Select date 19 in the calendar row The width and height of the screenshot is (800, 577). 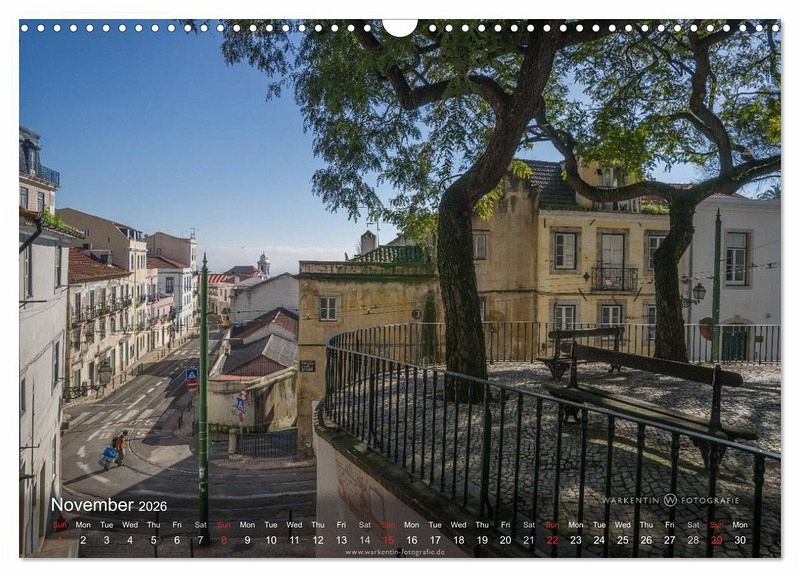(482, 540)
